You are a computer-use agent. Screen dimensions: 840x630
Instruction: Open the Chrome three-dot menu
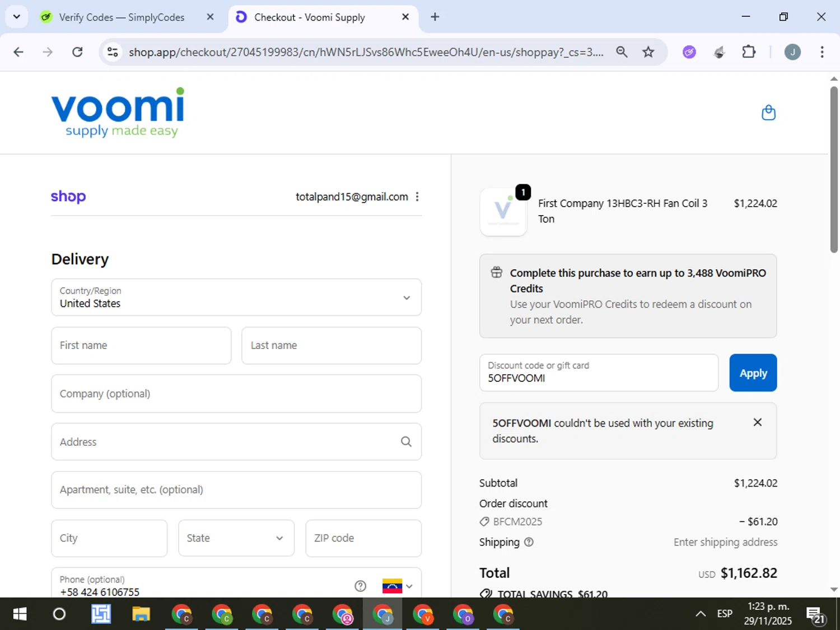click(822, 52)
